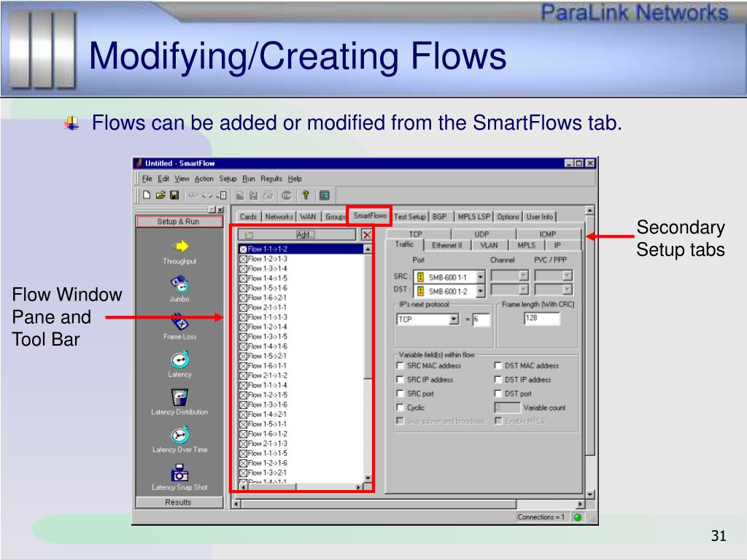This screenshot has height=560, width=747.
Task: Click the grayed copy document toolbar icon
Action: (x=240, y=195)
